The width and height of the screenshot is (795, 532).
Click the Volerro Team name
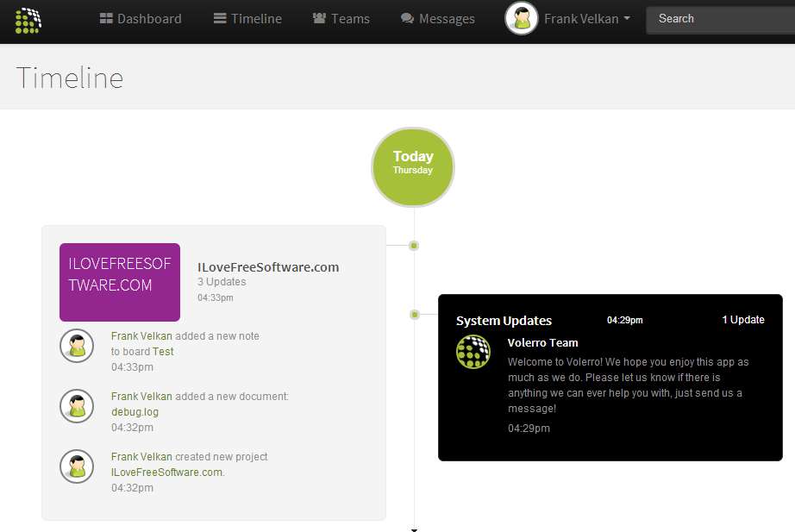click(x=542, y=343)
